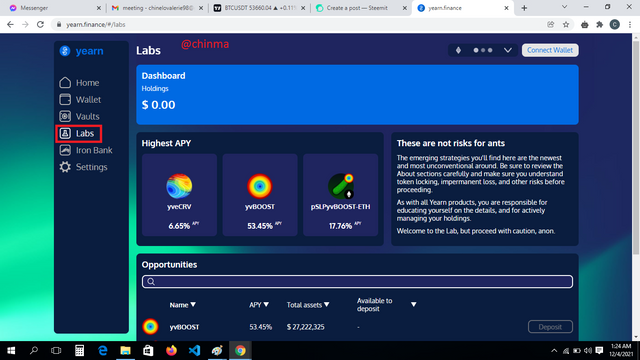Open Calculator from the taskbar

80,350
